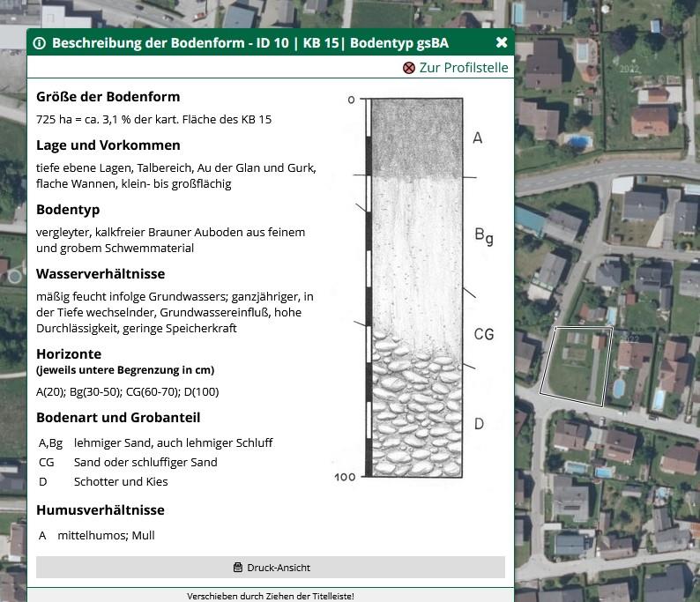
Task: Click the depth scale bar beside the profile
Action: 368,286
